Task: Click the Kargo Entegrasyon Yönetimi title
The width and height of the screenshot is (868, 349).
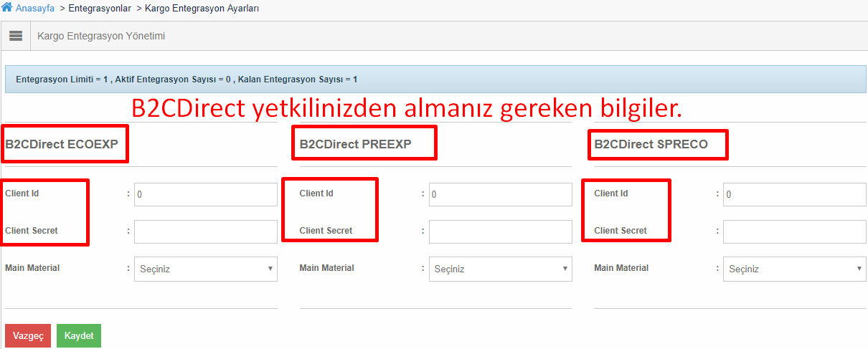Action: 101,36
